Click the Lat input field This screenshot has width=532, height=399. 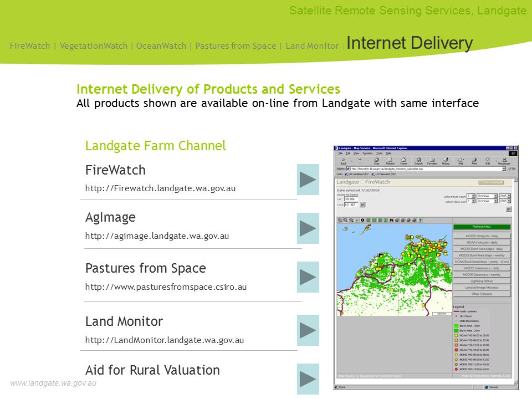351,199
